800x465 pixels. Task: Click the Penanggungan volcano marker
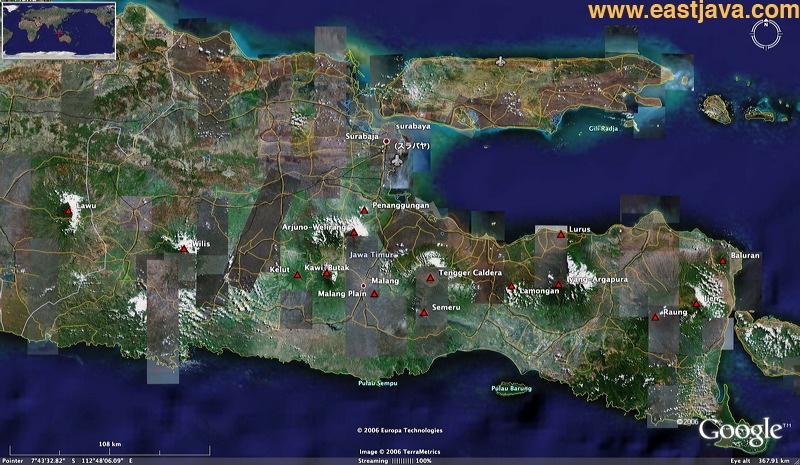click(363, 209)
